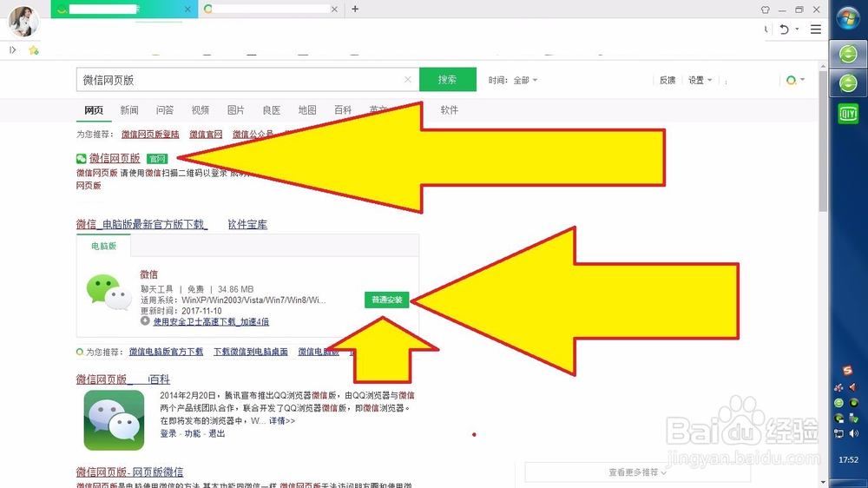This screenshot has height=488, width=868.
Task: Open the 软件宝库 link
Action: pos(247,224)
